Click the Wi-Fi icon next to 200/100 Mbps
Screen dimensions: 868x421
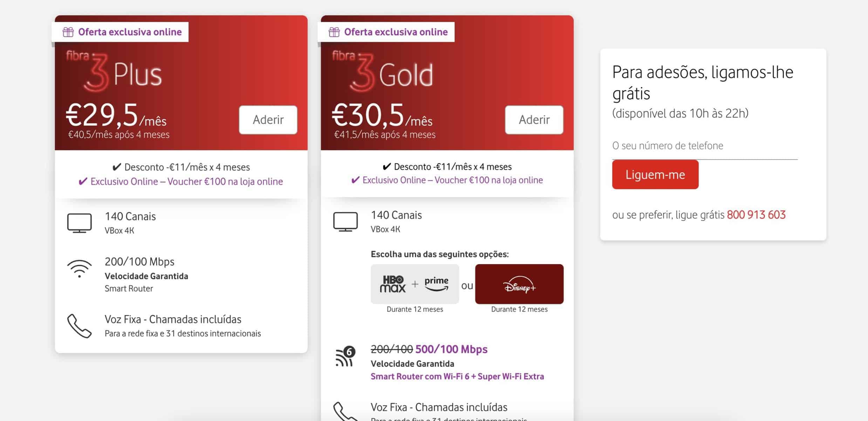click(x=80, y=269)
